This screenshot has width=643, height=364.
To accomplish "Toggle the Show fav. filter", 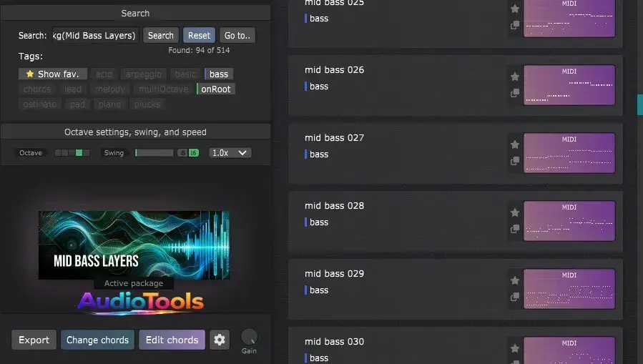I will click(x=53, y=74).
